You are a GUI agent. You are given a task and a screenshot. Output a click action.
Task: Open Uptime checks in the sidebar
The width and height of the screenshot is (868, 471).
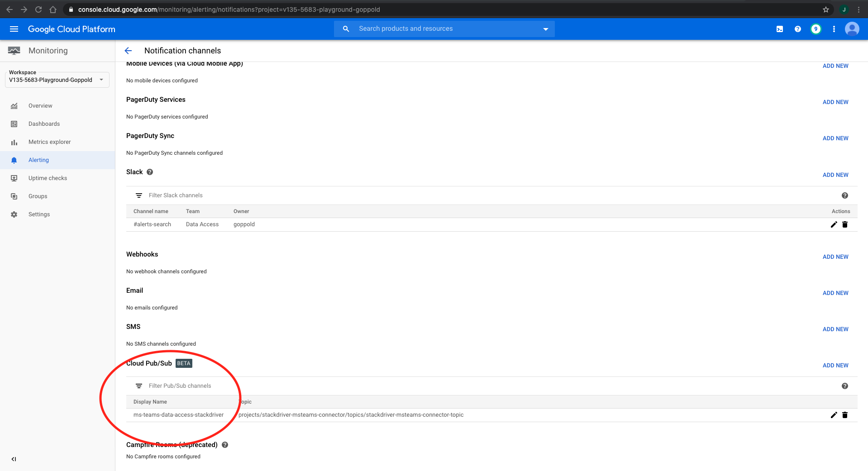pyautogui.click(x=57, y=178)
